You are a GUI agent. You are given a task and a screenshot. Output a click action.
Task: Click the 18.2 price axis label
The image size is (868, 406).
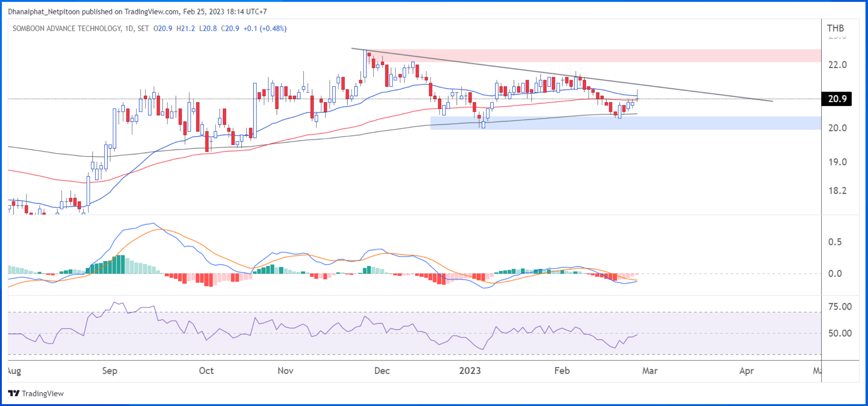[838, 191]
